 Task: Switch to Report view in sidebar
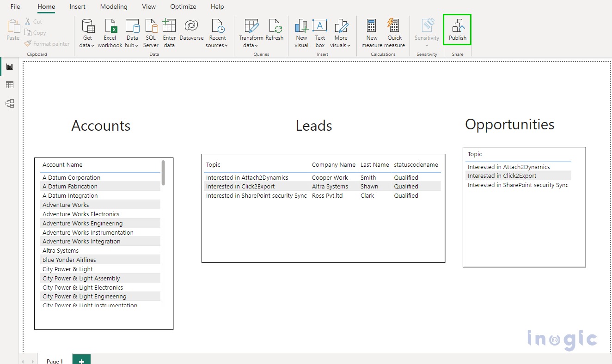tap(10, 67)
